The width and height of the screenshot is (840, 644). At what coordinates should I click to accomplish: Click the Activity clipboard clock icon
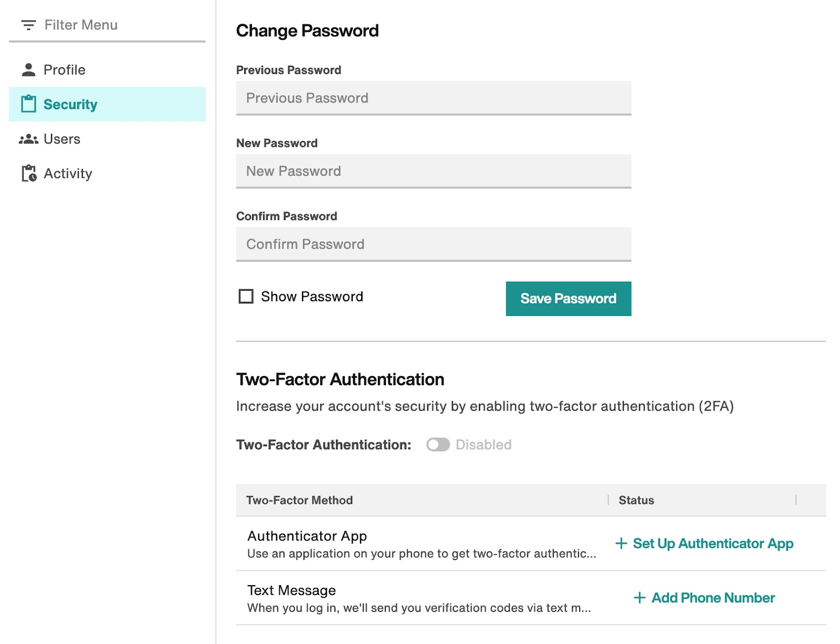pos(29,173)
